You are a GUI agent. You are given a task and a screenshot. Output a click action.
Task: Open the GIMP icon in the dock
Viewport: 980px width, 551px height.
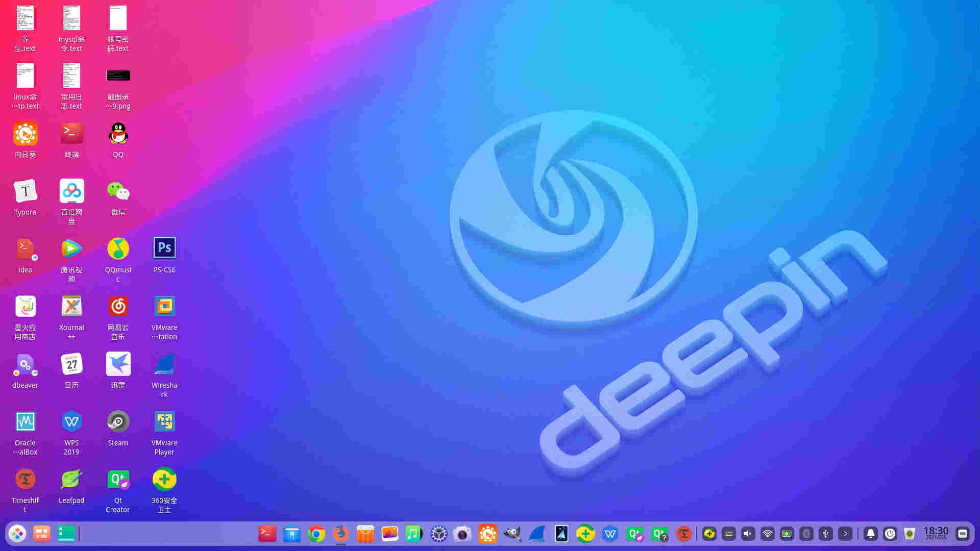pyautogui.click(x=512, y=534)
